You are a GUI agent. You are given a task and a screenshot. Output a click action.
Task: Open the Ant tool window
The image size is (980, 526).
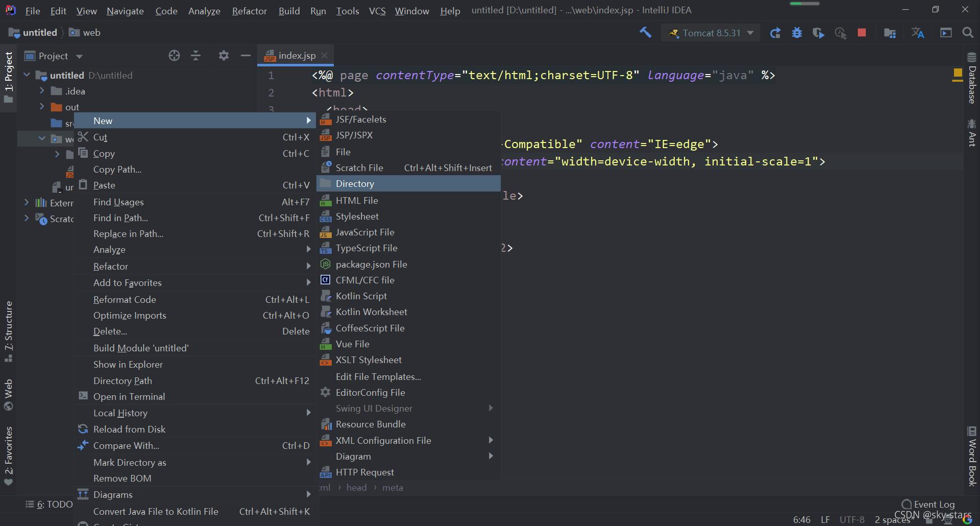click(x=972, y=133)
